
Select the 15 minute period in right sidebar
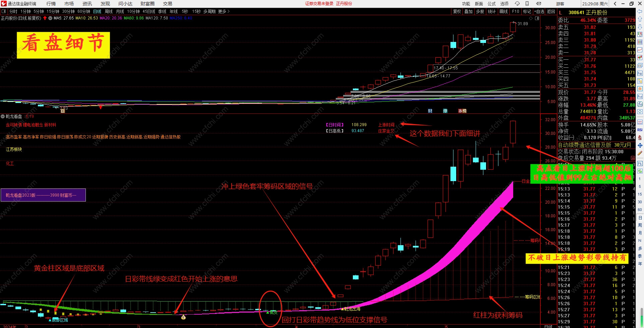tap(640, 194)
